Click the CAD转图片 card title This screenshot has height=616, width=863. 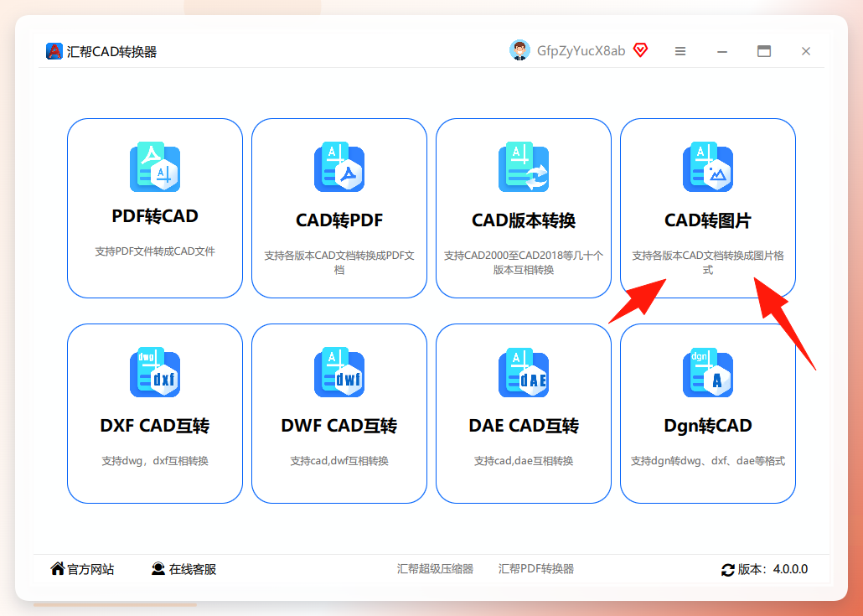(708, 220)
